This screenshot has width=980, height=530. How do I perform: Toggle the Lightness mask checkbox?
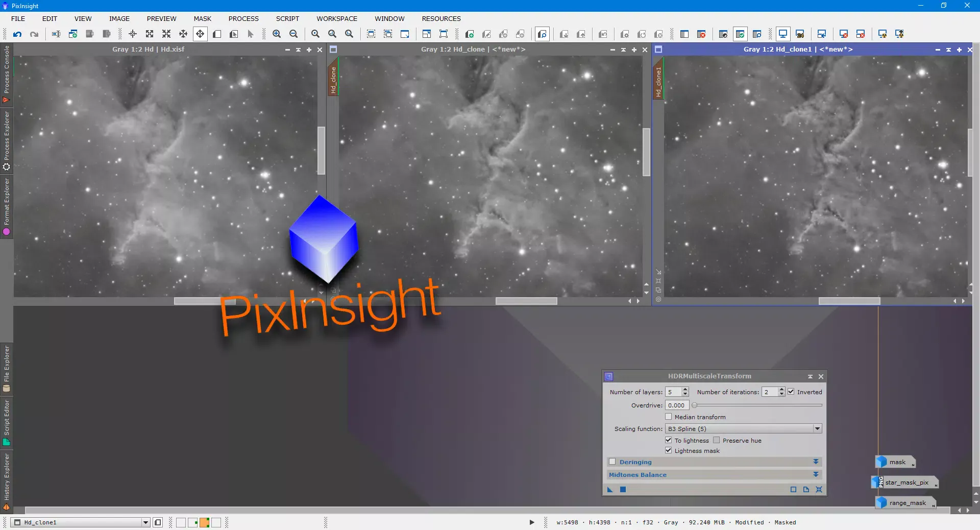pos(668,450)
